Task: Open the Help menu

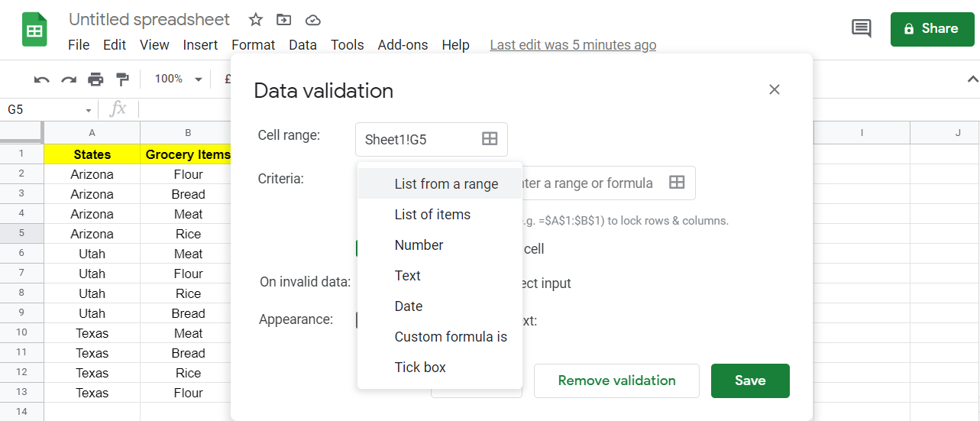Action: (x=455, y=45)
